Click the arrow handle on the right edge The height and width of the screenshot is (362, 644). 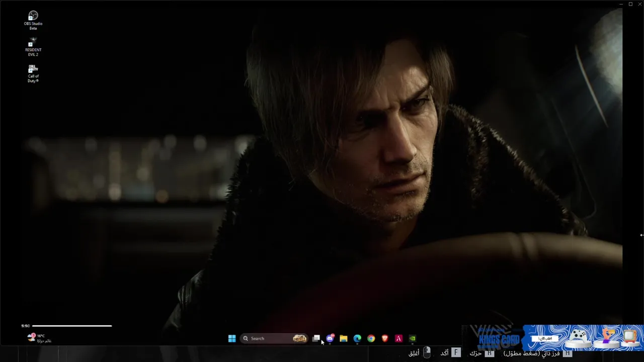[x=641, y=235]
